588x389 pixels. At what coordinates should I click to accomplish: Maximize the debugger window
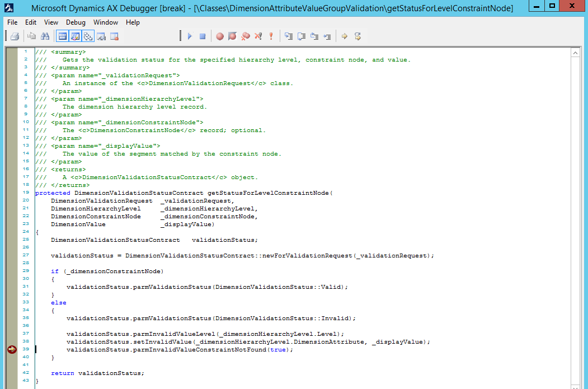pos(552,6)
